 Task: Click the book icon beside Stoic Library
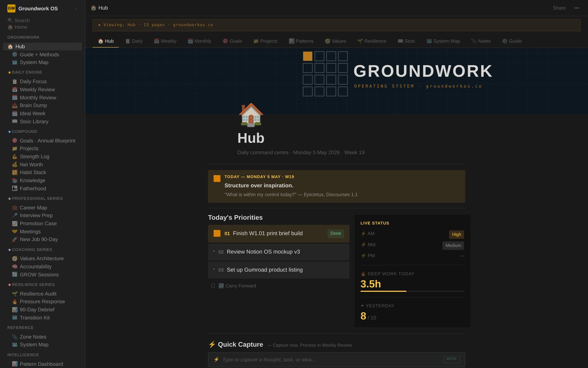pos(15,121)
